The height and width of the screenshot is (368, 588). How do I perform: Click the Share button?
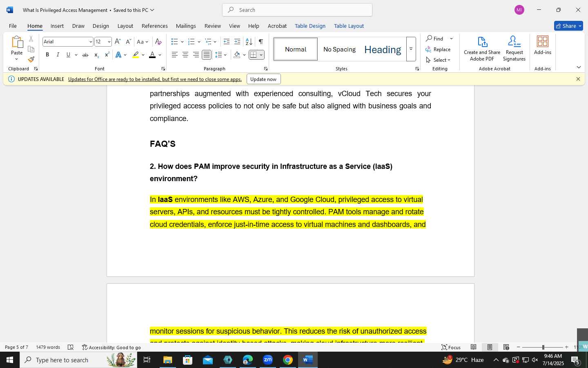(568, 26)
